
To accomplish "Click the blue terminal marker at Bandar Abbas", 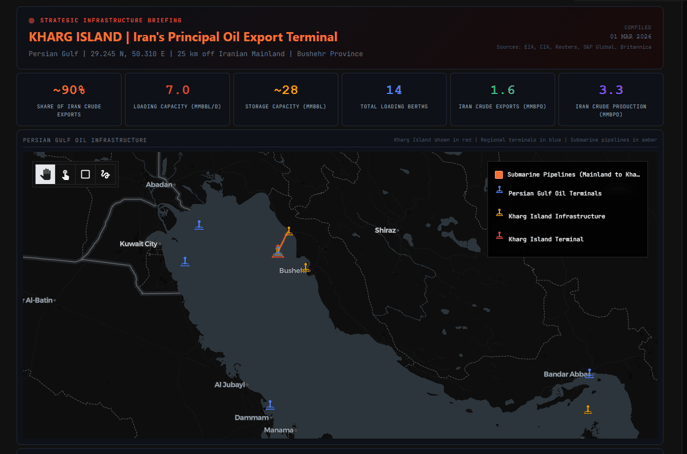I will pos(589,373).
